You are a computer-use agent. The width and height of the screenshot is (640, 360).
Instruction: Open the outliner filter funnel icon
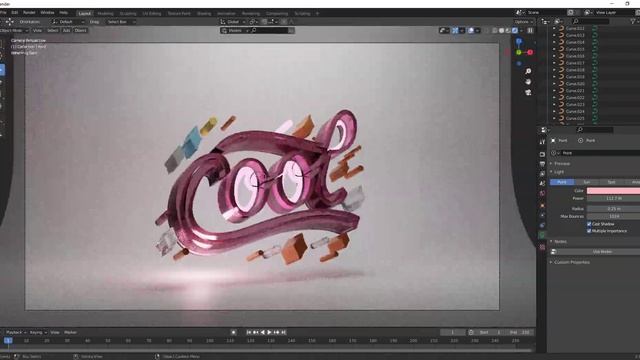click(633, 21)
